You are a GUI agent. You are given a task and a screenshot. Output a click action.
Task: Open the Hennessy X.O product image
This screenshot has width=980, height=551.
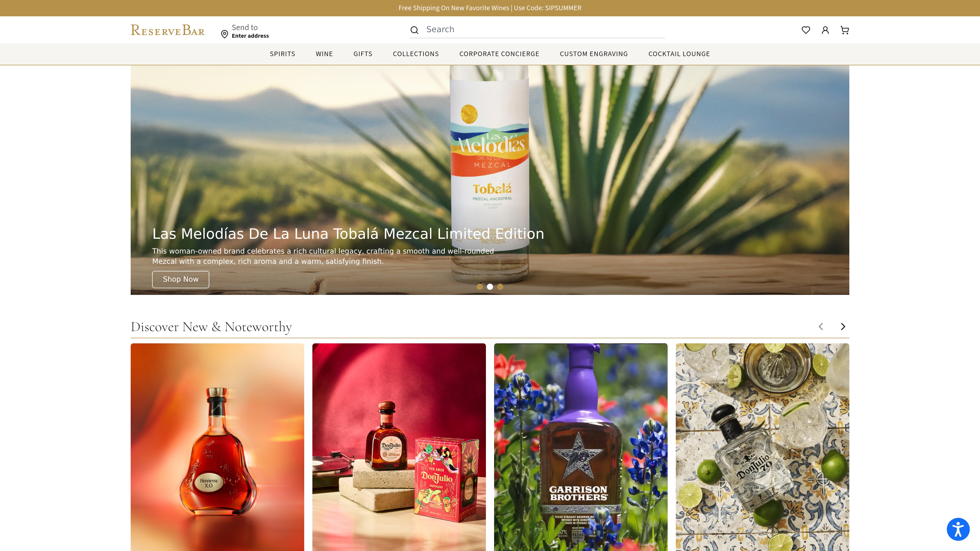217,447
